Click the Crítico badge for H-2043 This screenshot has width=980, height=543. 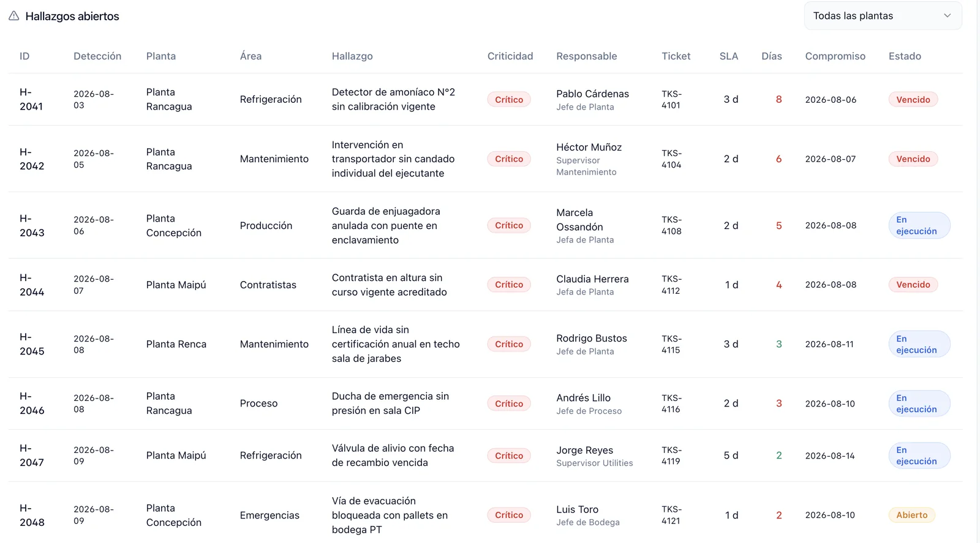pos(509,225)
